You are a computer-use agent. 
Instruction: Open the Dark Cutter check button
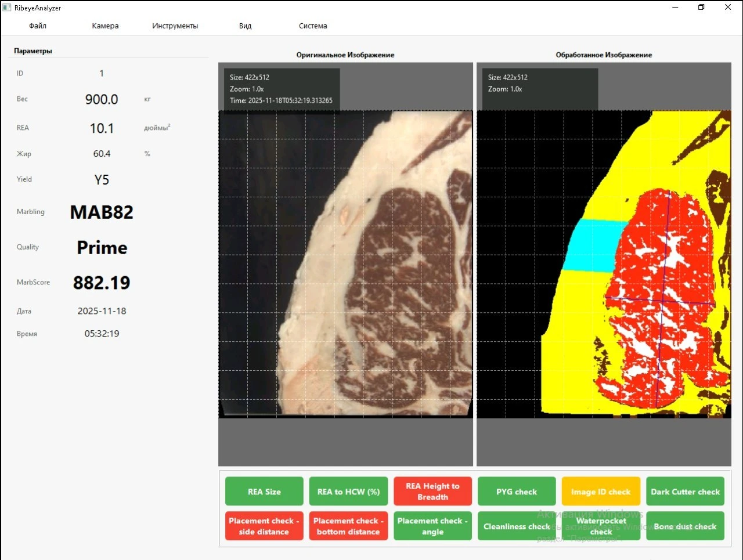tap(685, 492)
